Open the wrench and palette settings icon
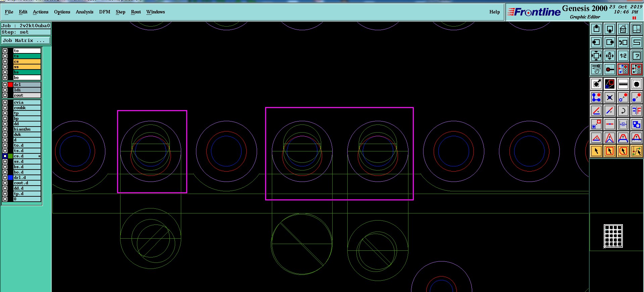 [596, 69]
